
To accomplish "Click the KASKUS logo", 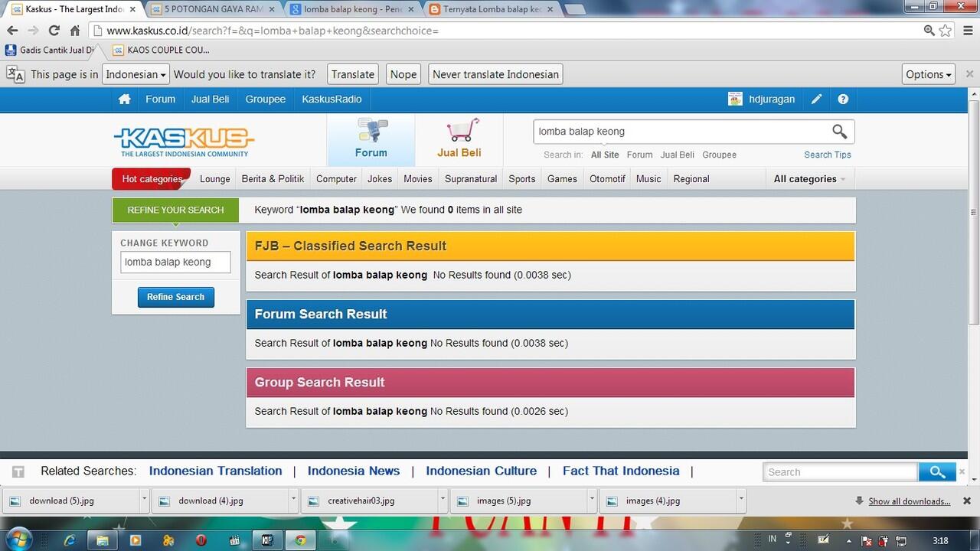I will click(184, 142).
